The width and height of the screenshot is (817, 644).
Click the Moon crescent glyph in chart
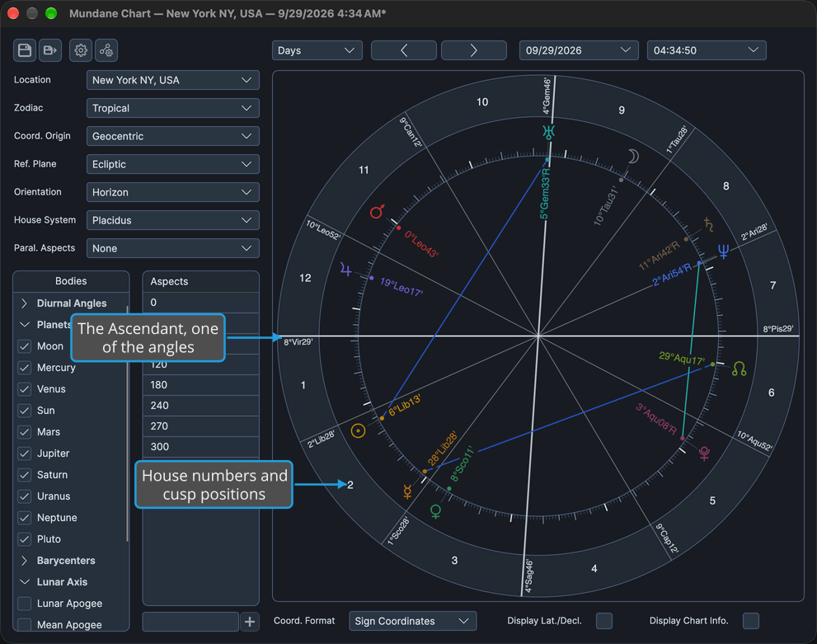[x=633, y=157]
